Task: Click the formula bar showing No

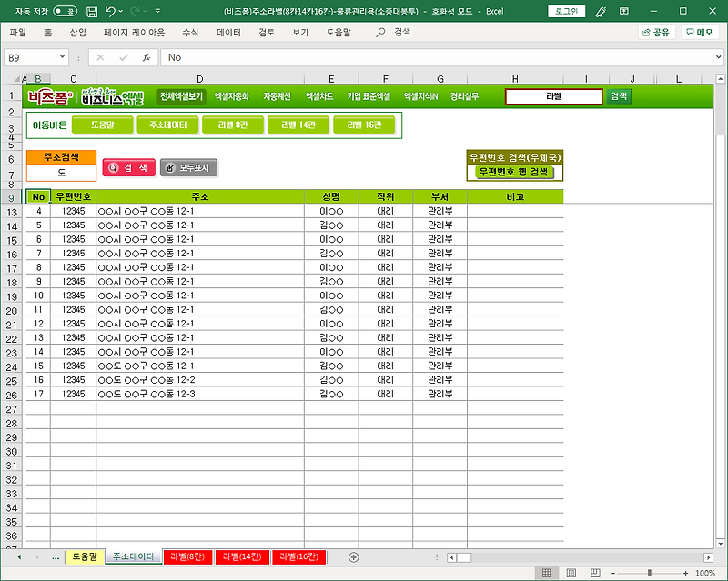Action: click(437, 57)
